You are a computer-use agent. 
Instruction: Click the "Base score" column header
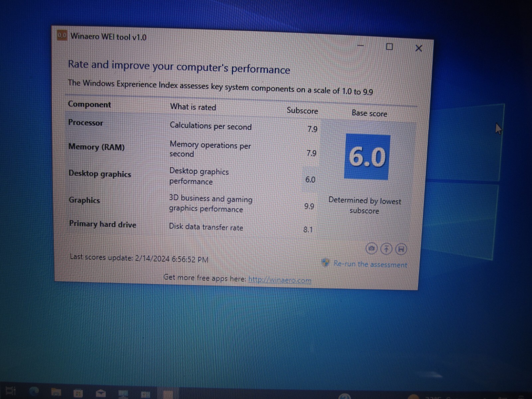coord(369,113)
